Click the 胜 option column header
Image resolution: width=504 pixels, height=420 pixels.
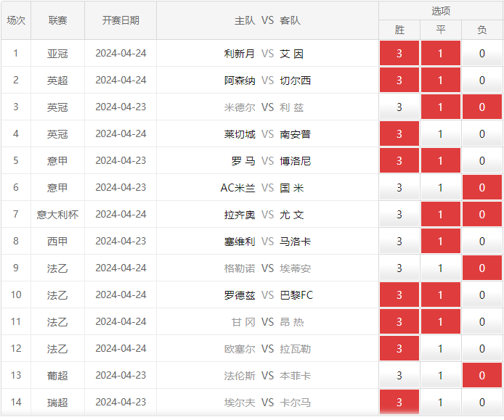(399, 30)
